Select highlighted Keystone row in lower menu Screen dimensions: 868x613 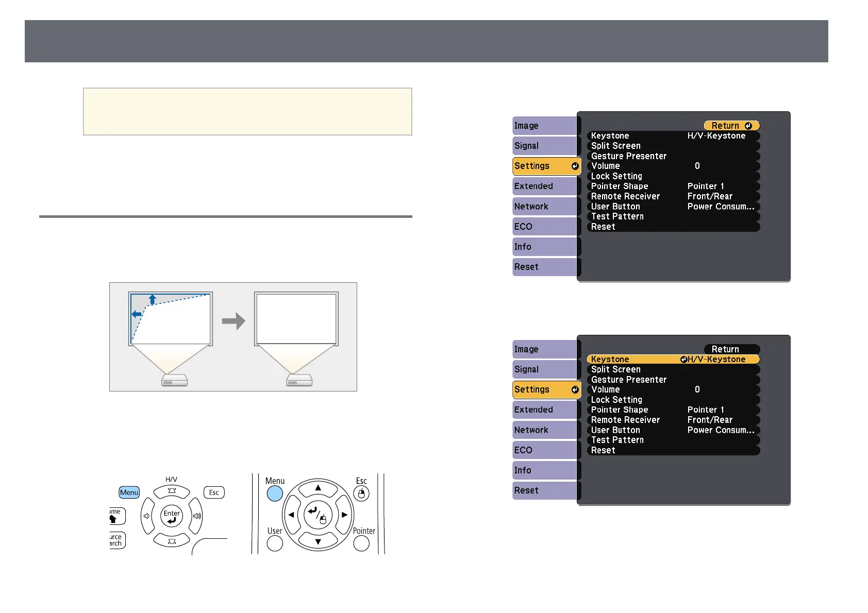click(673, 360)
